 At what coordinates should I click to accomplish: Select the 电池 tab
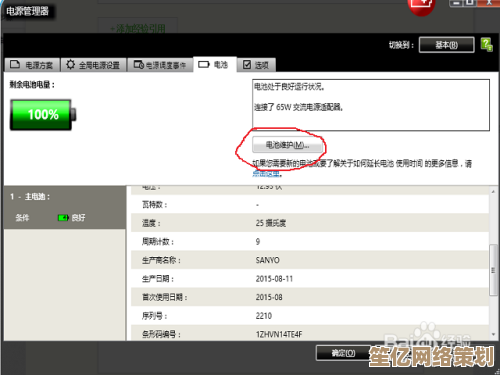point(215,64)
